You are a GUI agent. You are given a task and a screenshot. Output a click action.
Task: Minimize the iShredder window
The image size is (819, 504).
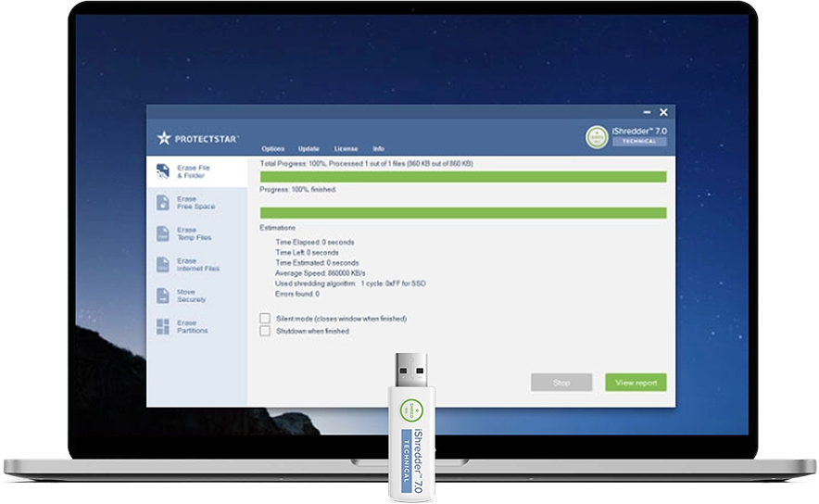point(648,113)
